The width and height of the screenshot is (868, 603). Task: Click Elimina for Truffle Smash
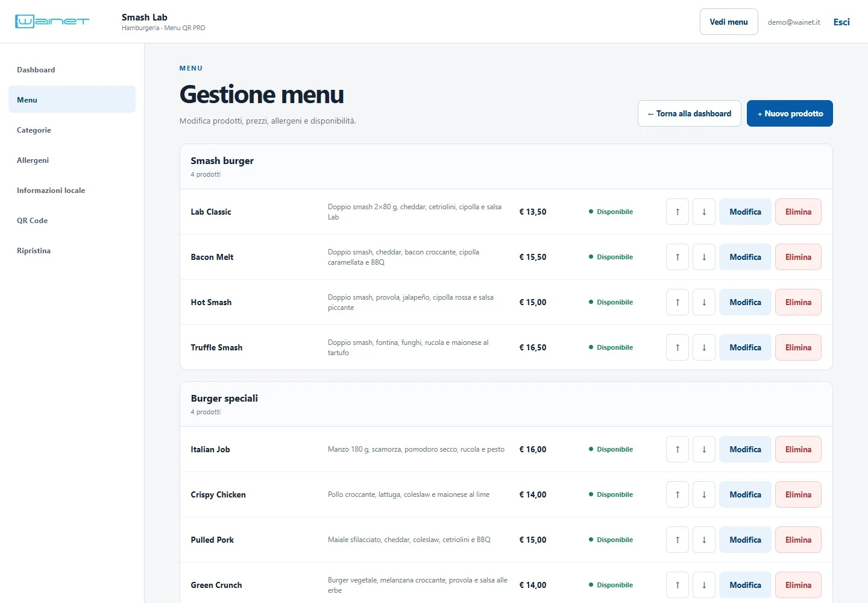coord(798,347)
